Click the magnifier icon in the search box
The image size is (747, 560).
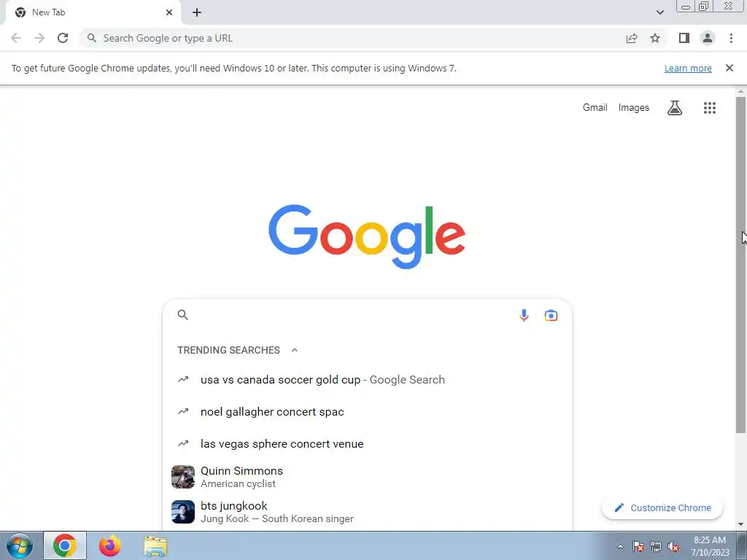[x=183, y=315]
